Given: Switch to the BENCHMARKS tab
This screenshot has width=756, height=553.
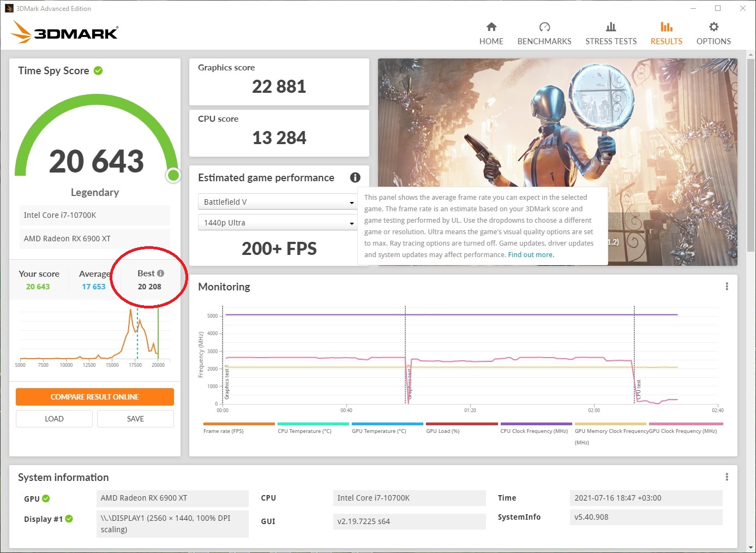Looking at the screenshot, I should [544, 34].
